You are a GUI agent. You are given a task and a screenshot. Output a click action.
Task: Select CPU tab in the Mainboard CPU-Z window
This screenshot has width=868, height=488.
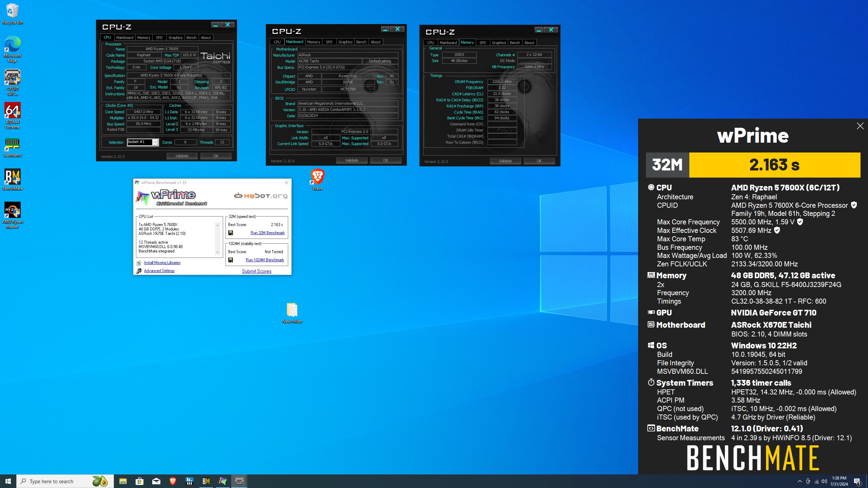[x=277, y=42]
